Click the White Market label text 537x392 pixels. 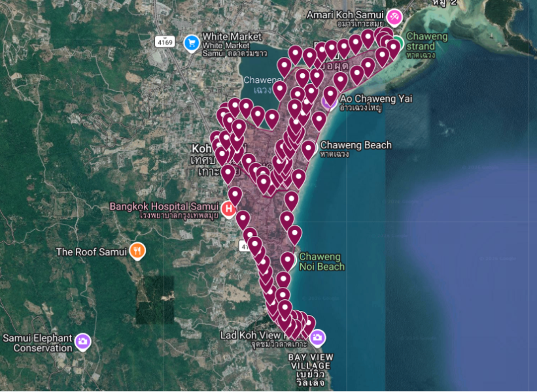click(x=232, y=36)
